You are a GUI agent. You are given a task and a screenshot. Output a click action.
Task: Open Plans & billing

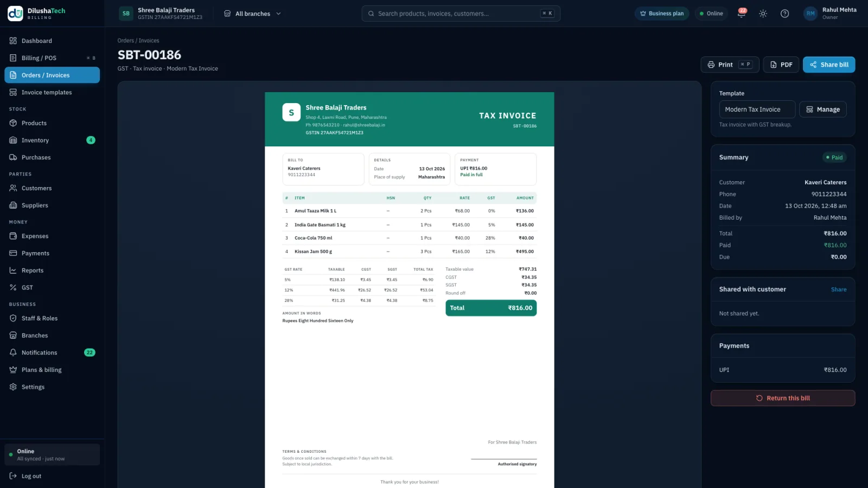coord(52,370)
